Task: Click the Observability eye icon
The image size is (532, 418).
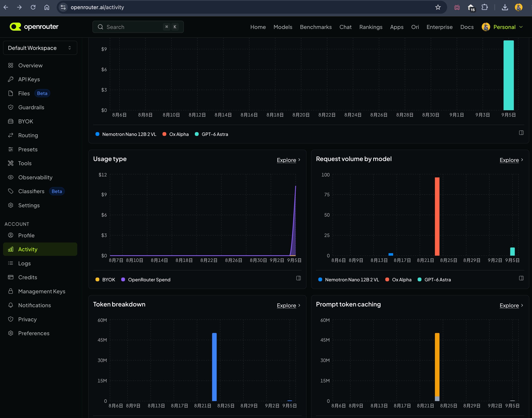Action: click(10, 177)
